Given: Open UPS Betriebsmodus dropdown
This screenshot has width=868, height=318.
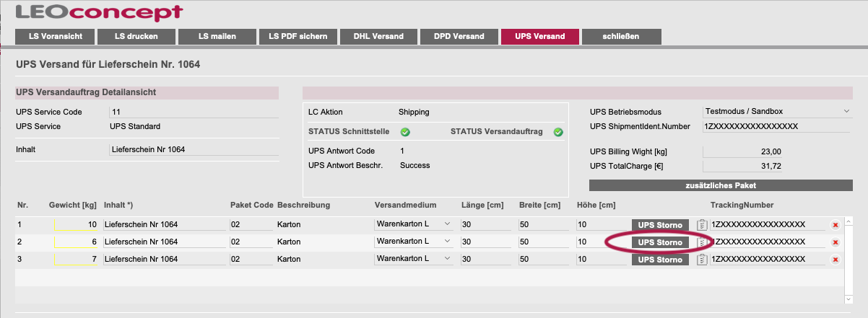Looking at the screenshot, I should point(777,112).
